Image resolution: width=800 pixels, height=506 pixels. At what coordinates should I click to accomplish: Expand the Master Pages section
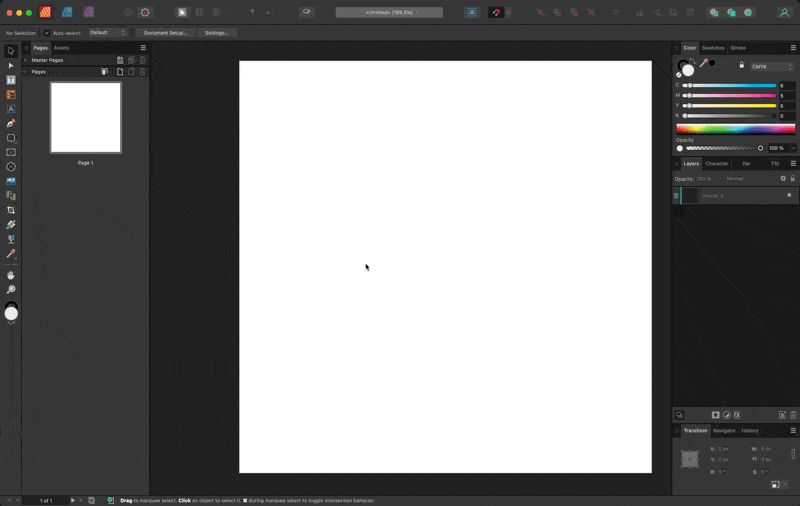point(26,60)
